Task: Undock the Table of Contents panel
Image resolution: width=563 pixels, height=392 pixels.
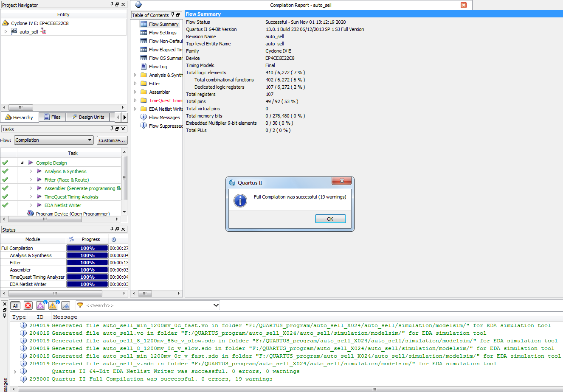Action: coord(178,15)
